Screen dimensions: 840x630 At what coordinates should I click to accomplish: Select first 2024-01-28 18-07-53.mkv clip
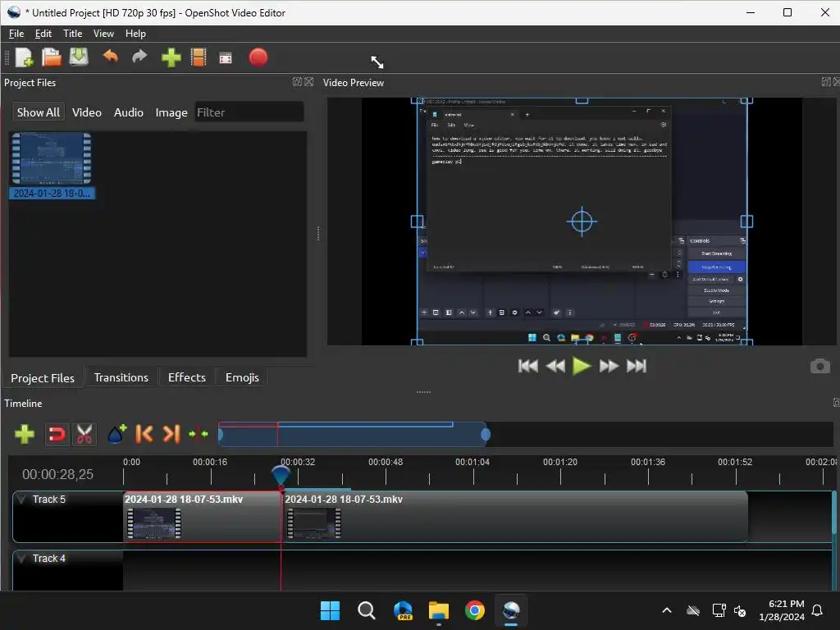(202, 517)
